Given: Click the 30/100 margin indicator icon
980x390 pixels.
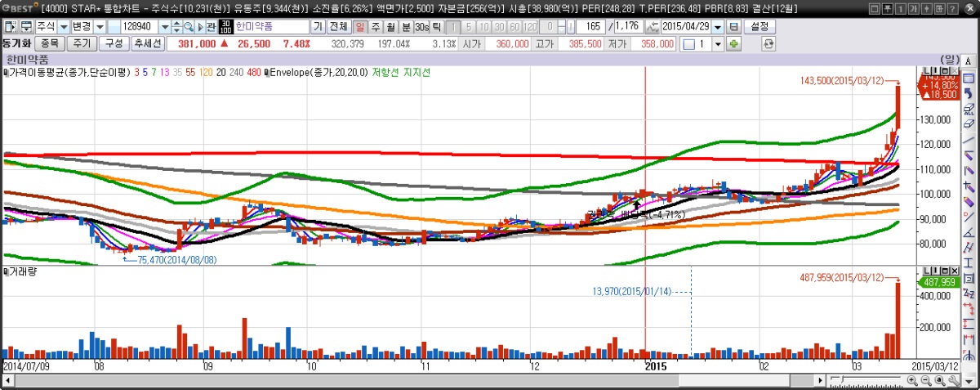Looking at the screenshot, I should 226,26.
